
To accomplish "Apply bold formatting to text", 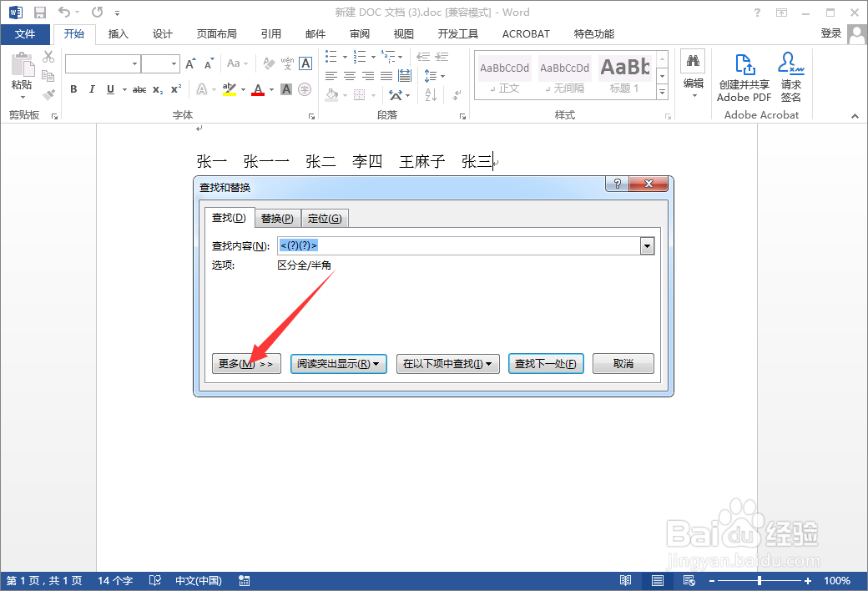I will 73,88.
